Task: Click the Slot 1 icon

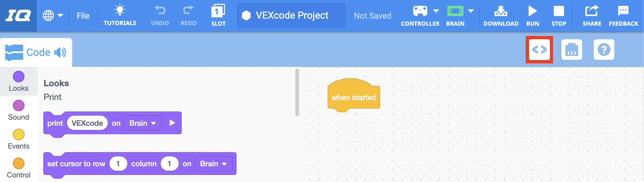Action: 218,12
